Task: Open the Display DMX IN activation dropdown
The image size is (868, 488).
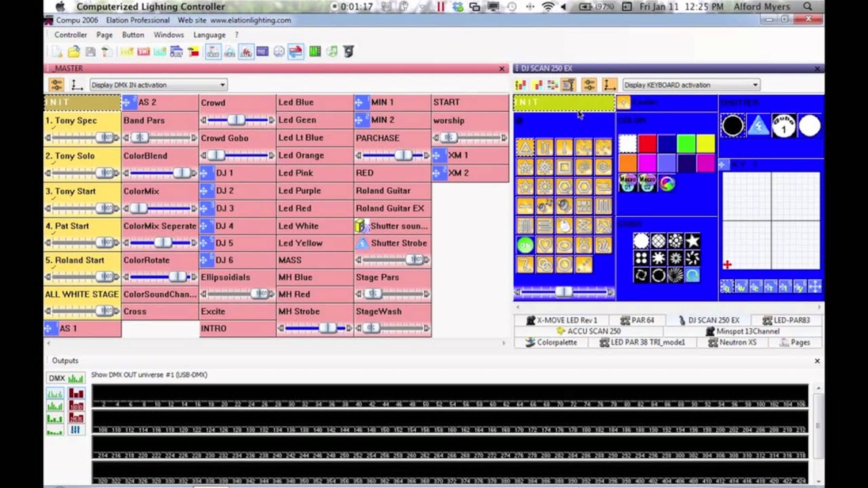Action: (159, 85)
